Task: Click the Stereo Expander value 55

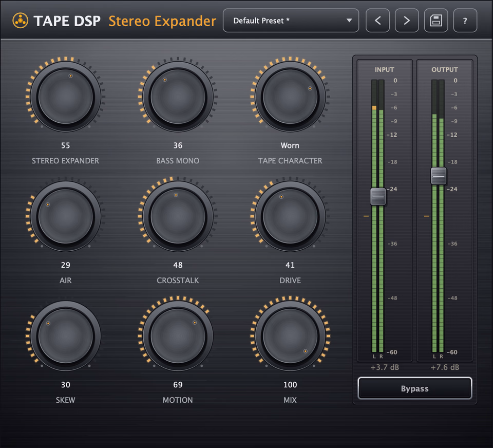Action: tap(66, 145)
